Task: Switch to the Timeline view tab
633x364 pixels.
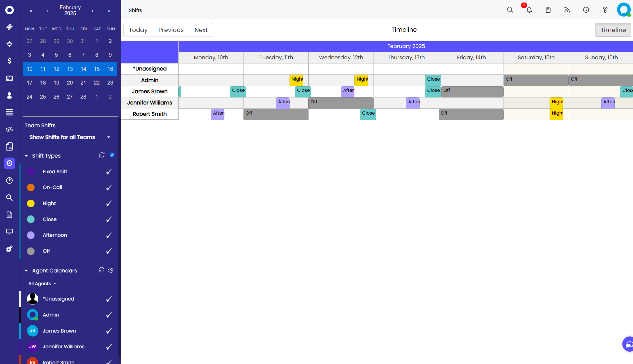Action: pos(613,30)
